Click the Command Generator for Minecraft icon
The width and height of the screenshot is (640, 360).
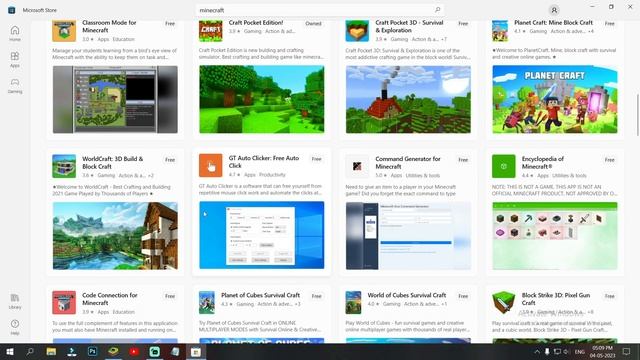[357, 166]
